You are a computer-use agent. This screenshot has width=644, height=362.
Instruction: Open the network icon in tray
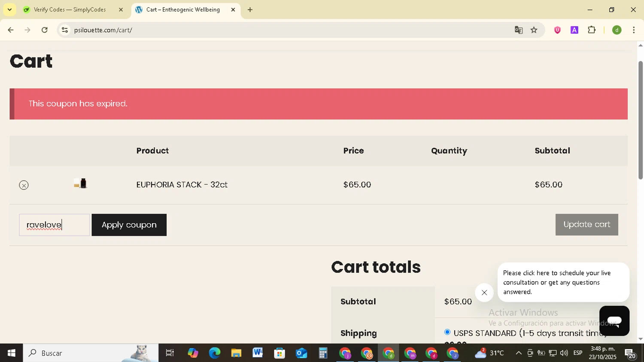click(x=553, y=353)
